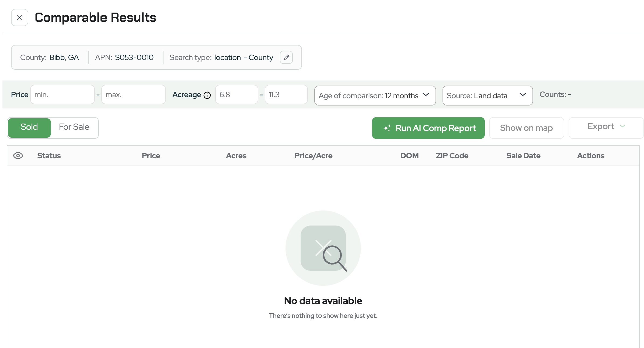644x348 pixels.
Task: Run the AI Comp Report
Action: point(428,128)
